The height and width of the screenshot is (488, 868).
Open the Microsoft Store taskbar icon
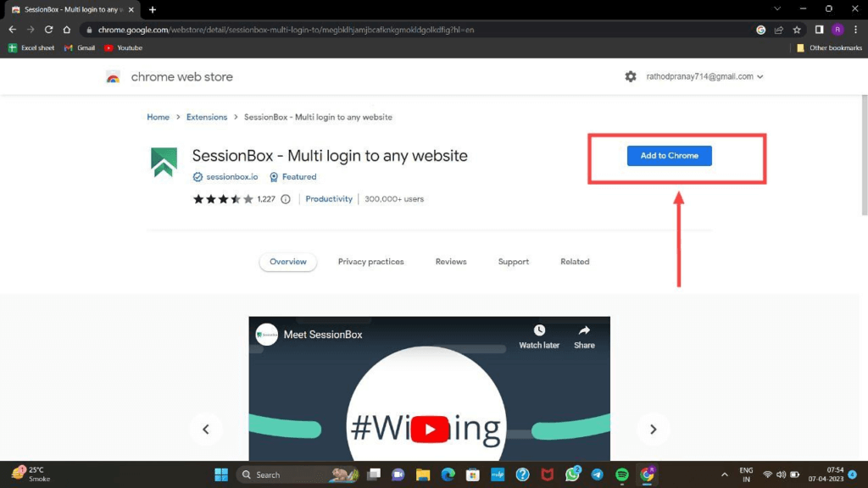[x=473, y=474]
